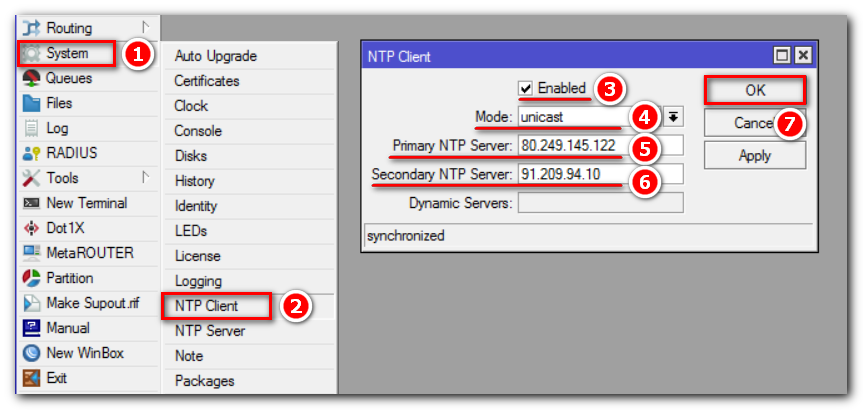Click the System gear icon in sidebar
Viewport: 863px width, 410px height.
pos(31,54)
